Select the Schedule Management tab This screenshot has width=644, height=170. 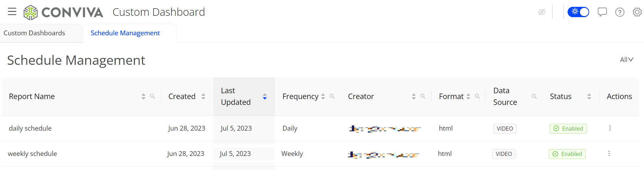[125, 33]
